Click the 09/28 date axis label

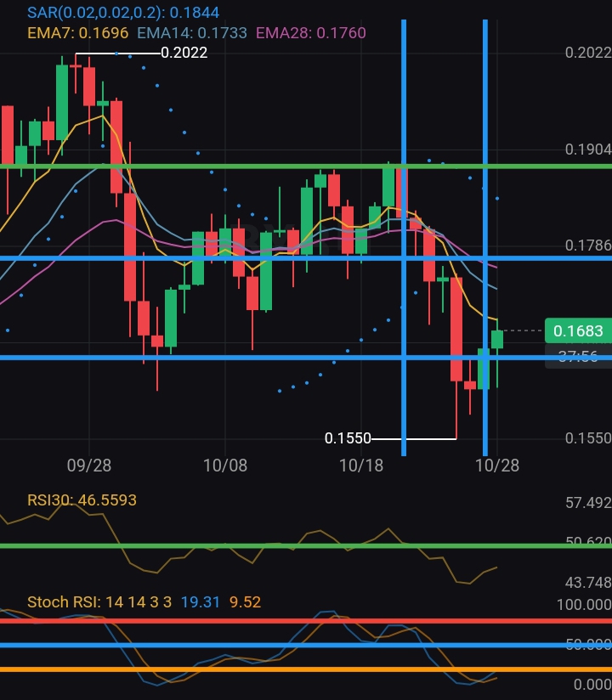(x=89, y=466)
